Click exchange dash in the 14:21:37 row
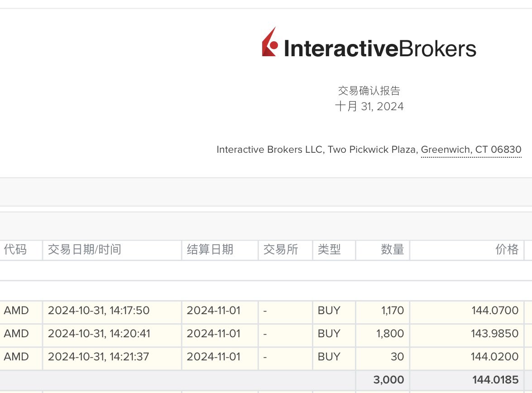532x393 pixels. 265,357
